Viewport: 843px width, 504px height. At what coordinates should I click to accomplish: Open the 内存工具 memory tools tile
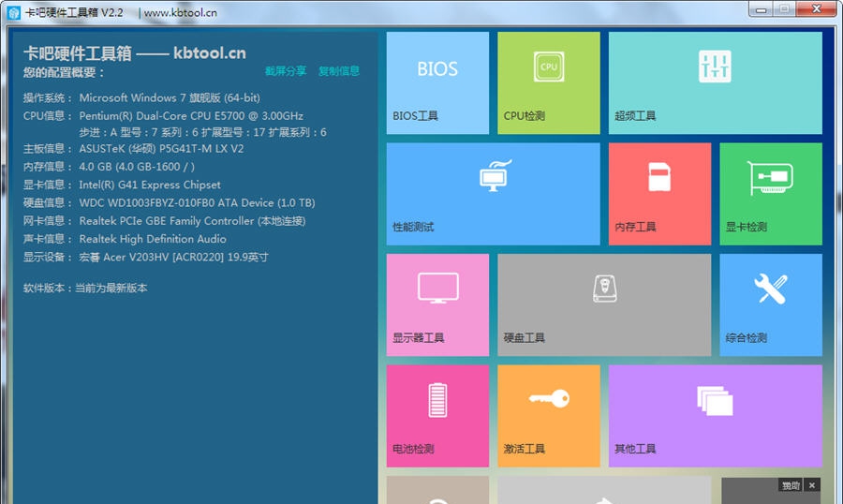click(x=659, y=194)
